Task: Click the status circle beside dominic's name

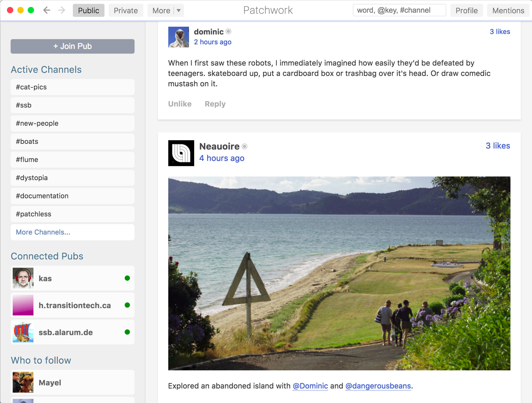Action: pyautogui.click(x=228, y=31)
